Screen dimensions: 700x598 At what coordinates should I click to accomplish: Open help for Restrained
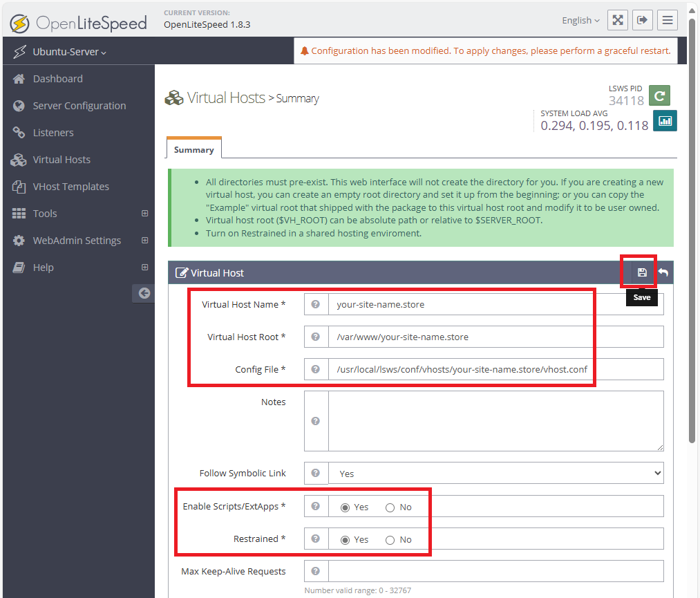pos(316,539)
